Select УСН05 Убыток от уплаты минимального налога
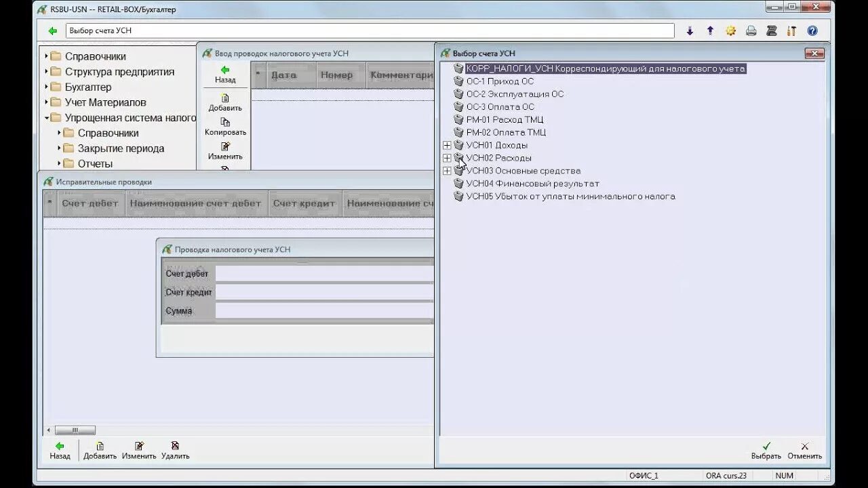 (x=570, y=197)
